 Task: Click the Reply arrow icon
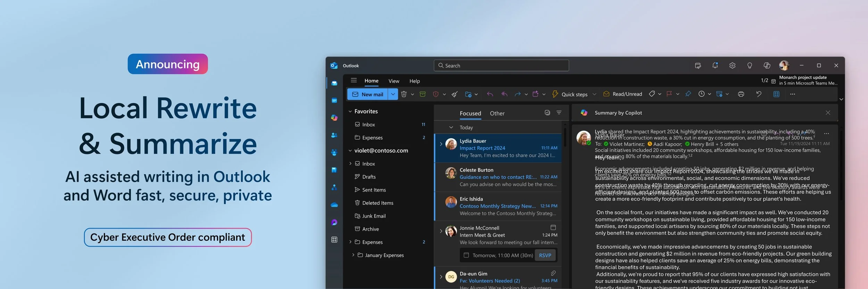(490, 94)
